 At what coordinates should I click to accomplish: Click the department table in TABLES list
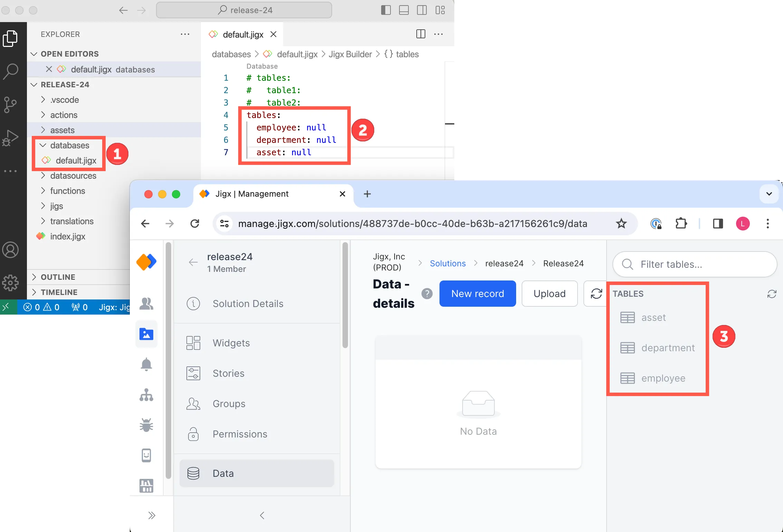pos(668,347)
